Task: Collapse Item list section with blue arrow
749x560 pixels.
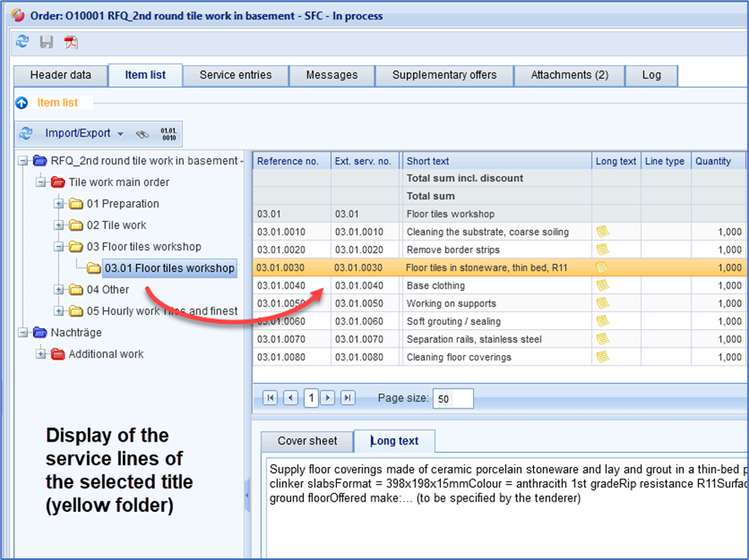Action: click(22, 102)
